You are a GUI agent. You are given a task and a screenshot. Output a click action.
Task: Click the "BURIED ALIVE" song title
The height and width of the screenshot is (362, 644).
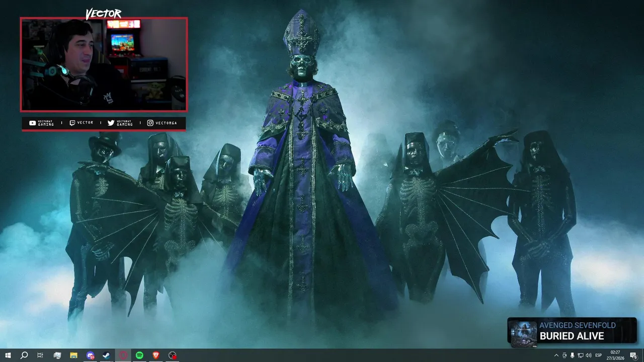point(572,336)
